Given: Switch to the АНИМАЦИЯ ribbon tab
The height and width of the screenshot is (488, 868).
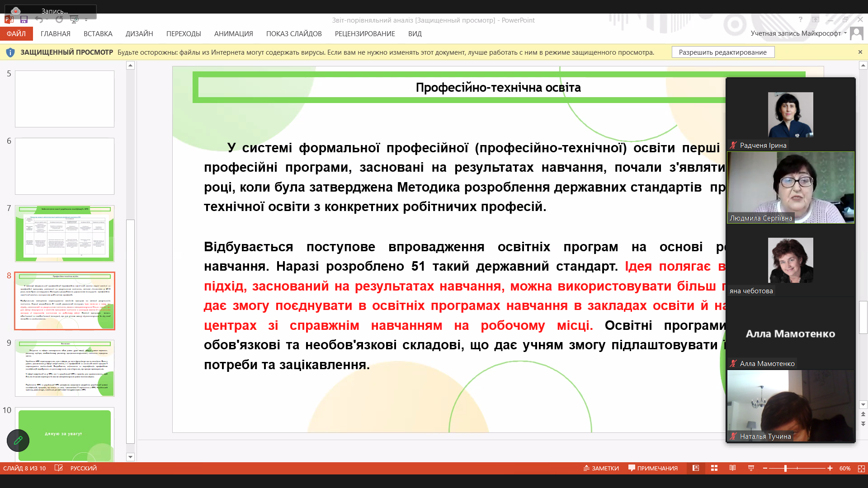Looking at the screenshot, I should pyautogui.click(x=234, y=34).
